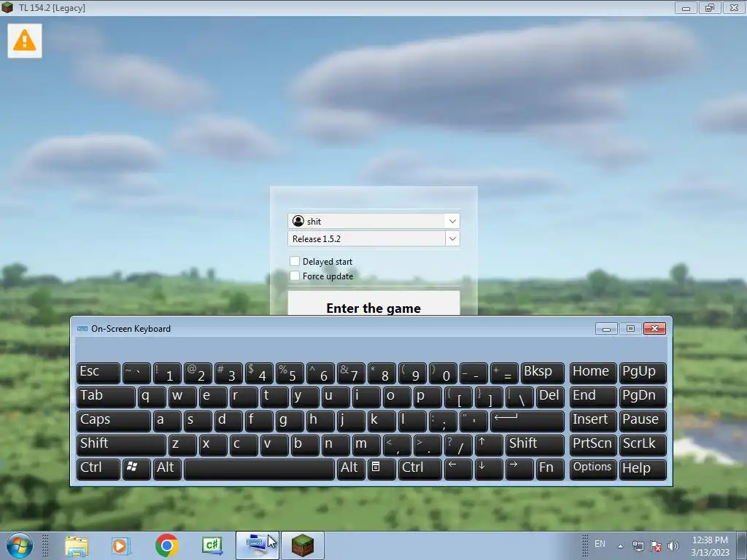747x560 pixels.
Task: Expand the account dropdown arrow
Action: (x=452, y=221)
